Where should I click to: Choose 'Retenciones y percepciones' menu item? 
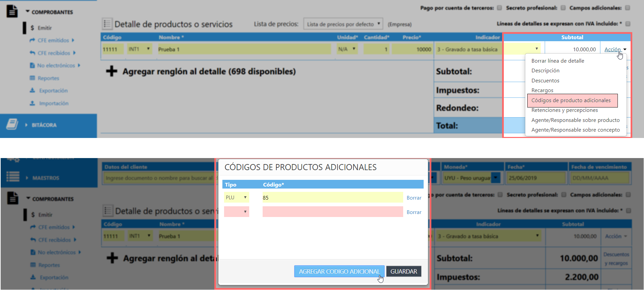point(565,110)
